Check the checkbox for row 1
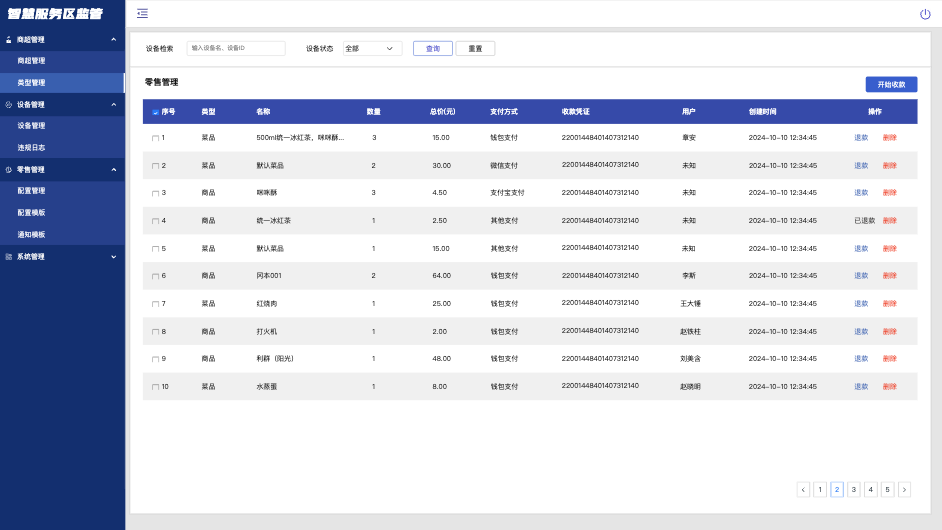The height and width of the screenshot is (530, 942). pyautogui.click(x=156, y=138)
